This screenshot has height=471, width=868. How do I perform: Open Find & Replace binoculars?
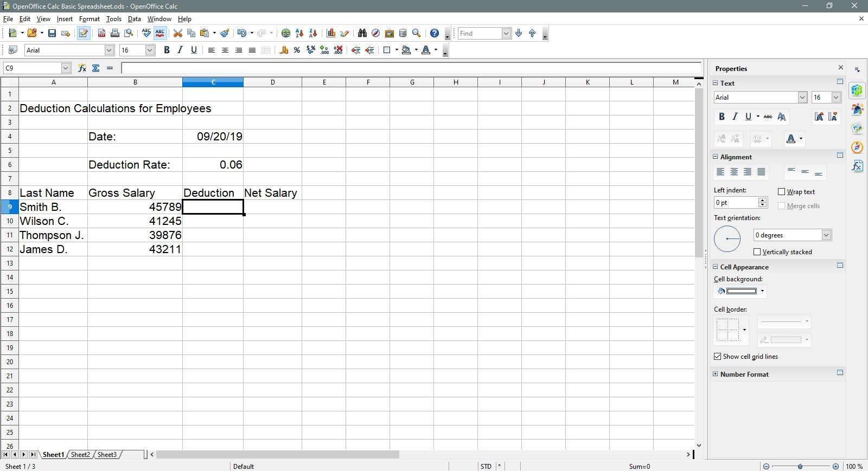[x=362, y=33]
